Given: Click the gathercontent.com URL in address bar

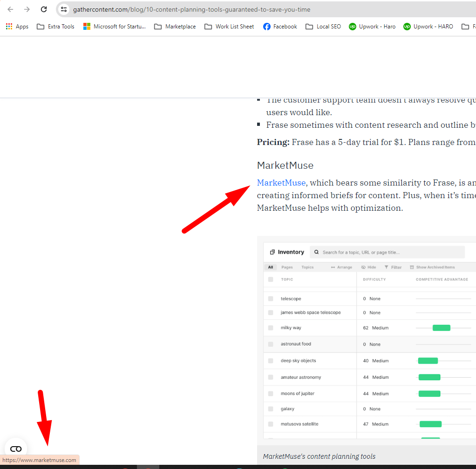Looking at the screenshot, I should pos(191,9).
